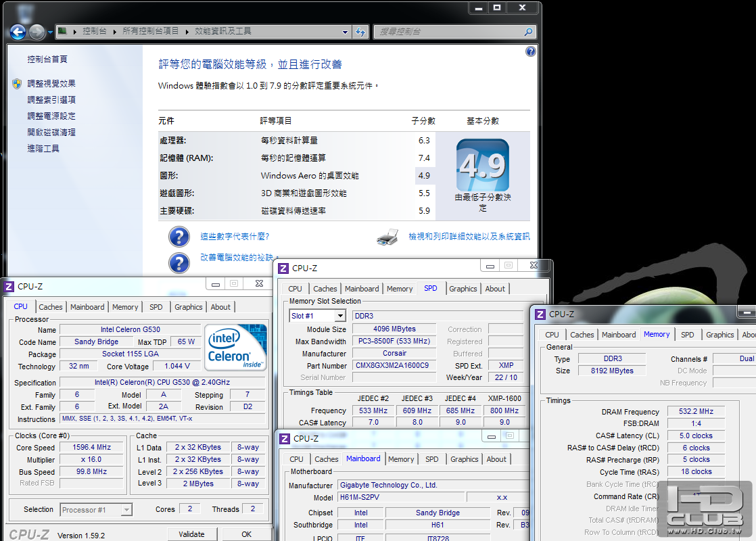
Task: Click the Intel Celeron inside logo
Action: (x=235, y=347)
